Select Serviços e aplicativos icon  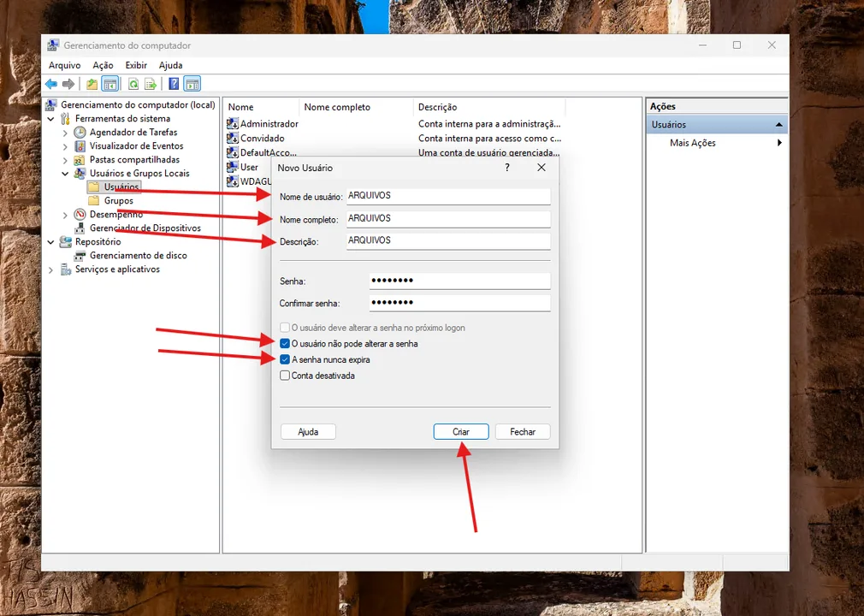66,269
